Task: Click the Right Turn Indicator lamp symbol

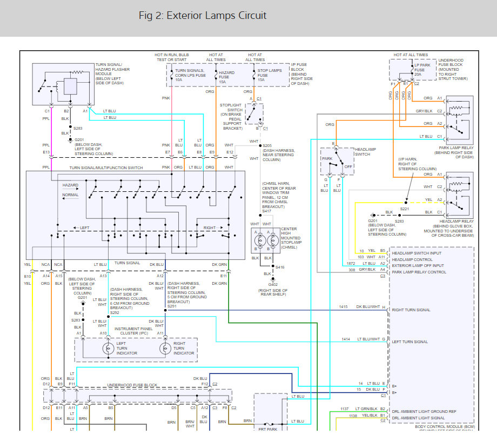Action: [x=165, y=348]
